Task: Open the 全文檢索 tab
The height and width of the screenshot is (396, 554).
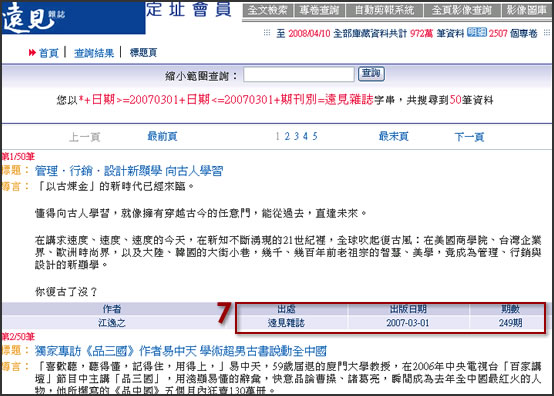Action: [x=268, y=11]
